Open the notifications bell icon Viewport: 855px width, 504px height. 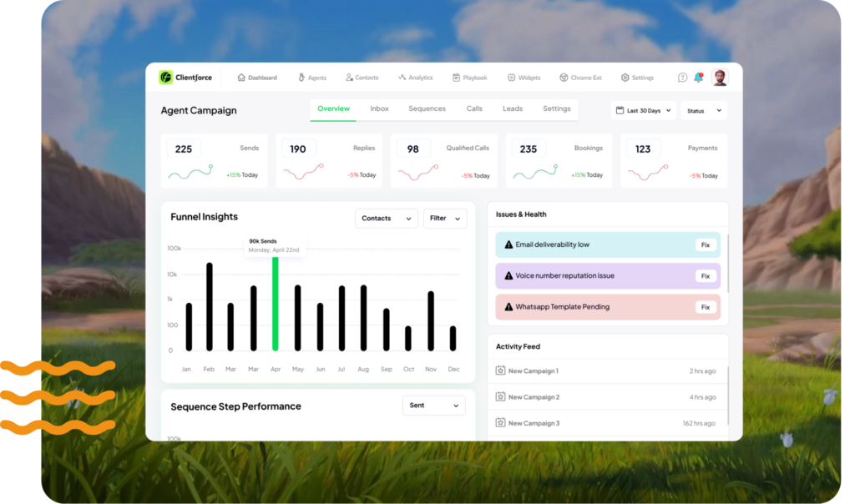pos(698,78)
